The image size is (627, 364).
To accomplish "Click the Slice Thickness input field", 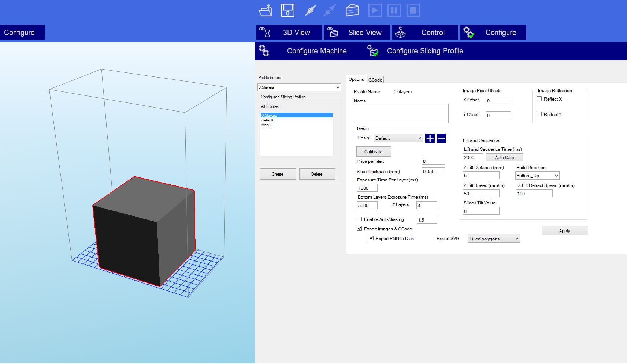I will coord(433,171).
